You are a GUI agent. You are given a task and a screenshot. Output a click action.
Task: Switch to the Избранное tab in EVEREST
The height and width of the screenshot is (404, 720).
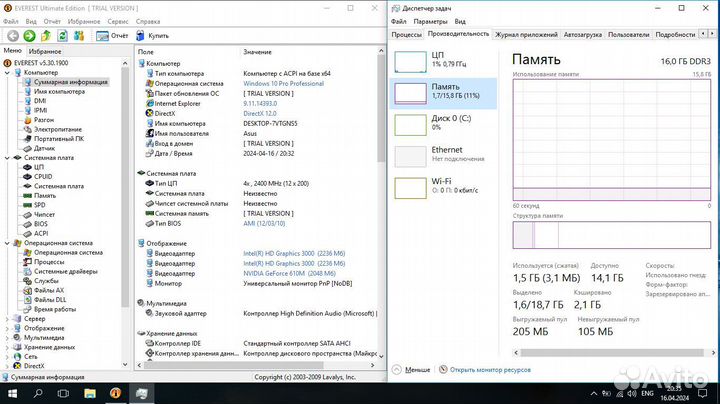coord(45,50)
